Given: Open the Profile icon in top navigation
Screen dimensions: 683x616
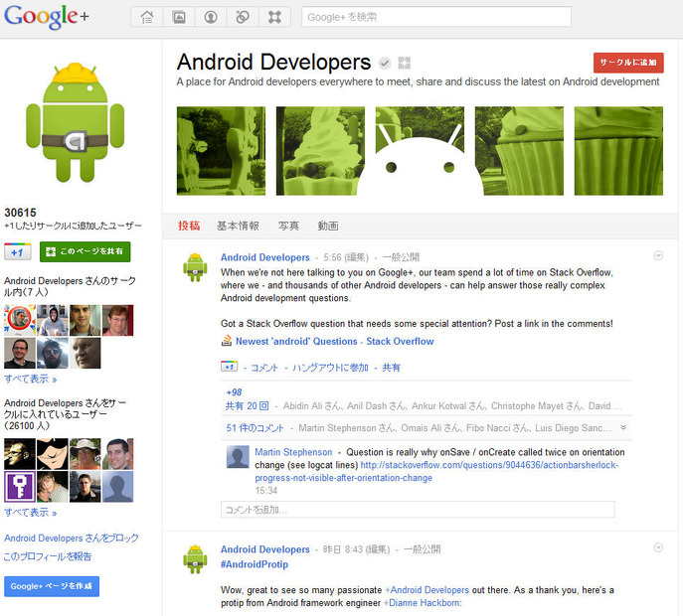Looking at the screenshot, I should (x=211, y=17).
